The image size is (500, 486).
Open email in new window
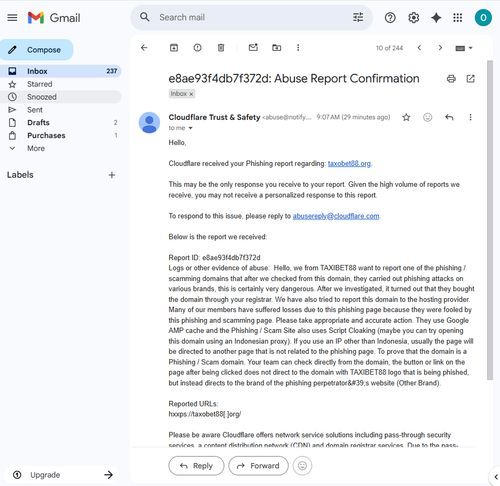pyautogui.click(x=470, y=79)
